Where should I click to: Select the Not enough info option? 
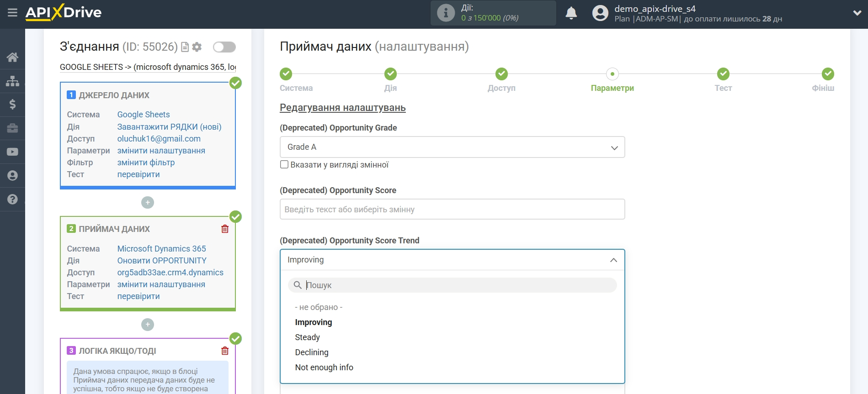tap(324, 368)
